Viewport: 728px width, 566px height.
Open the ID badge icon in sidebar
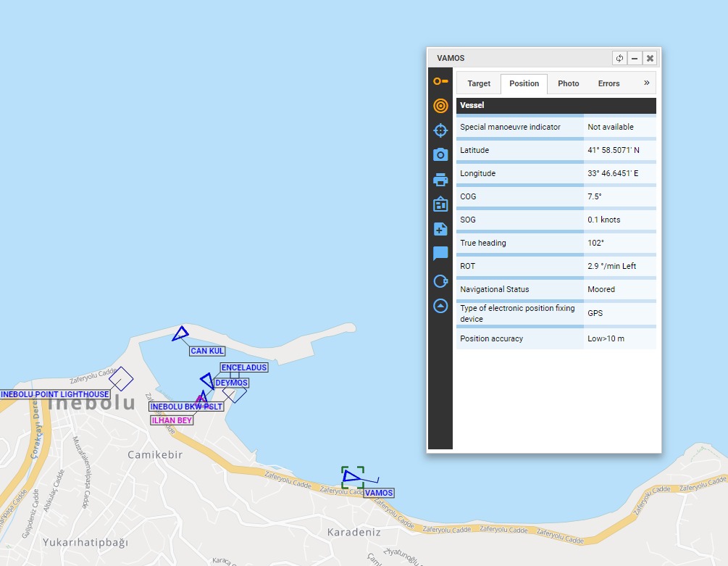click(440, 204)
